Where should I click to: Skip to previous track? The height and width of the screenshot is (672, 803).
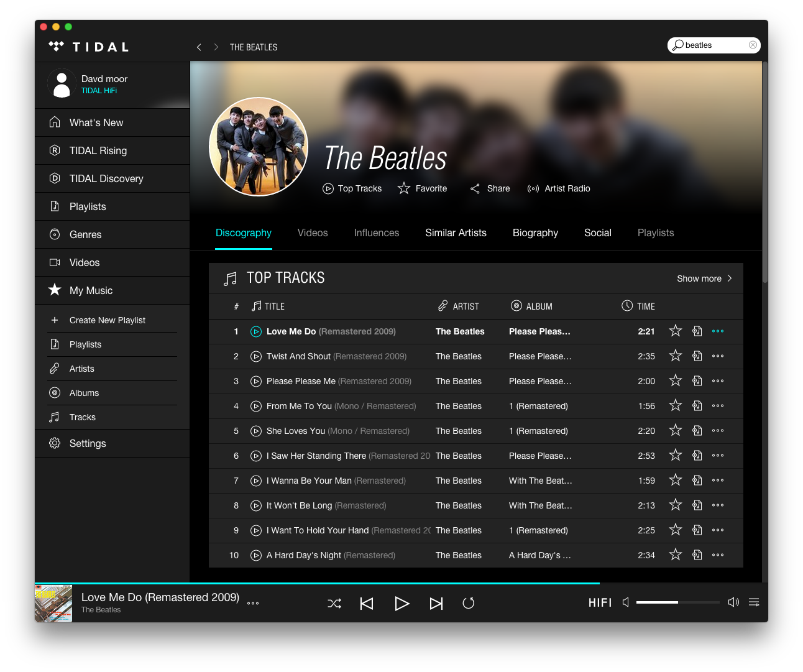click(x=367, y=604)
